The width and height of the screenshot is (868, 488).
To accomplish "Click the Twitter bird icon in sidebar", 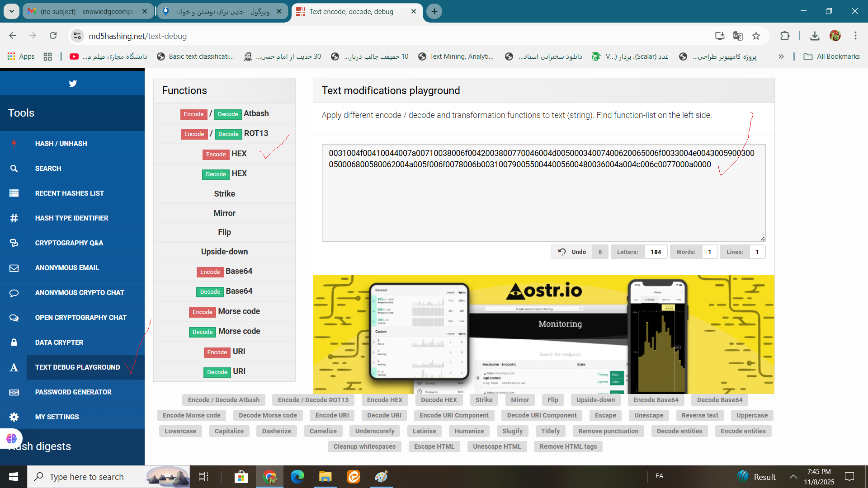I will coord(72,84).
